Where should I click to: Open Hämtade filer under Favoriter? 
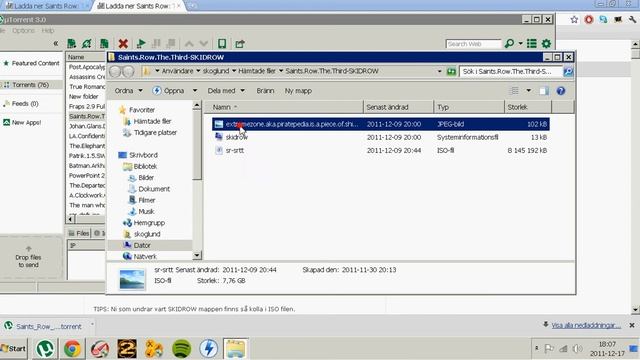[x=152, y=121]
